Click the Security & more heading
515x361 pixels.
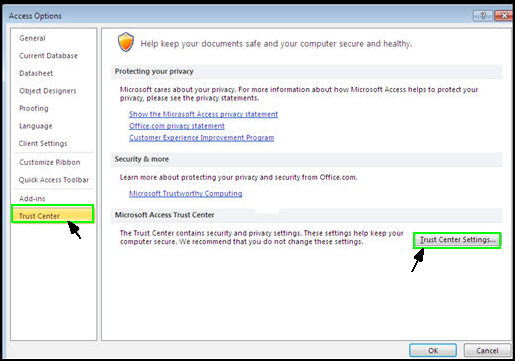point(142,159)
